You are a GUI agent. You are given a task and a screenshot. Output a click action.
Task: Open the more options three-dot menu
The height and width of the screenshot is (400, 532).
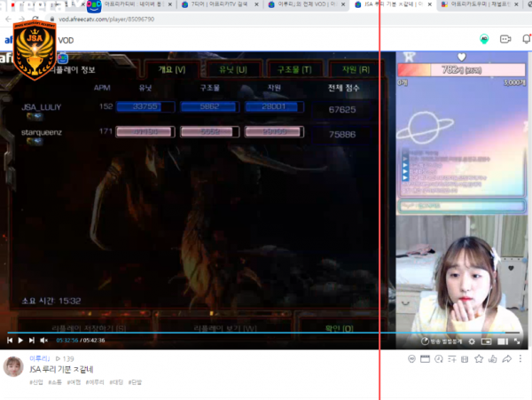point(520,358)
